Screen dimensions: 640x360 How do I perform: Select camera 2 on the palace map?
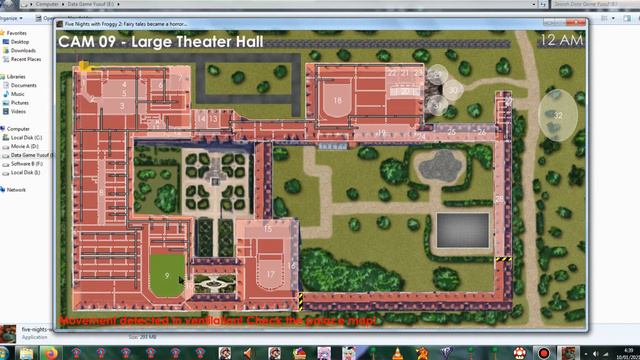tap(93, 99)
